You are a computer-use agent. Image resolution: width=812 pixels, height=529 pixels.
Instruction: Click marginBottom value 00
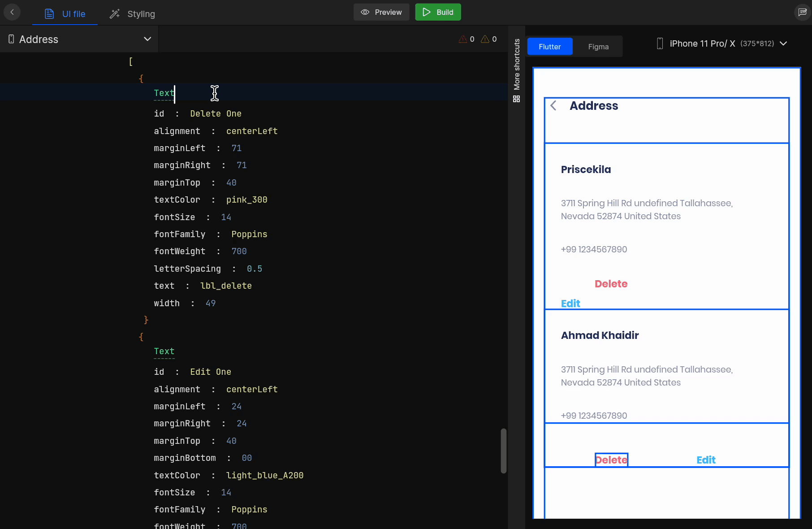(x=247, y=458)
